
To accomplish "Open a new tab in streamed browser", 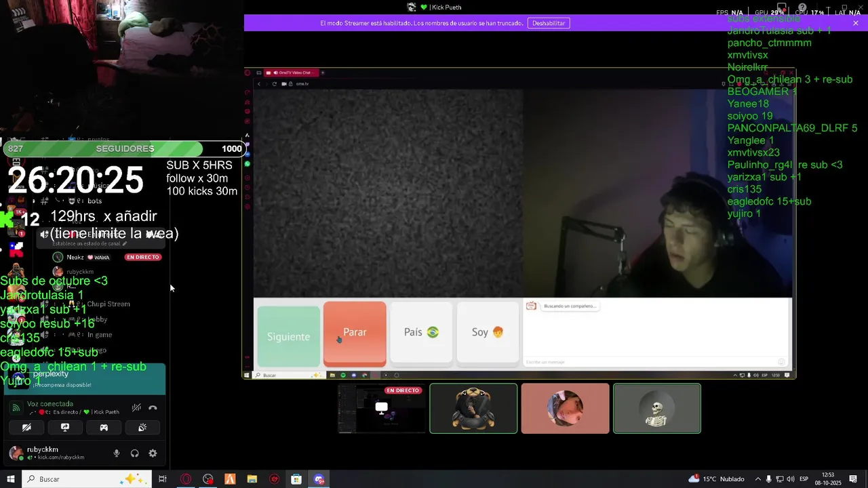I will (x=323, y=73).
